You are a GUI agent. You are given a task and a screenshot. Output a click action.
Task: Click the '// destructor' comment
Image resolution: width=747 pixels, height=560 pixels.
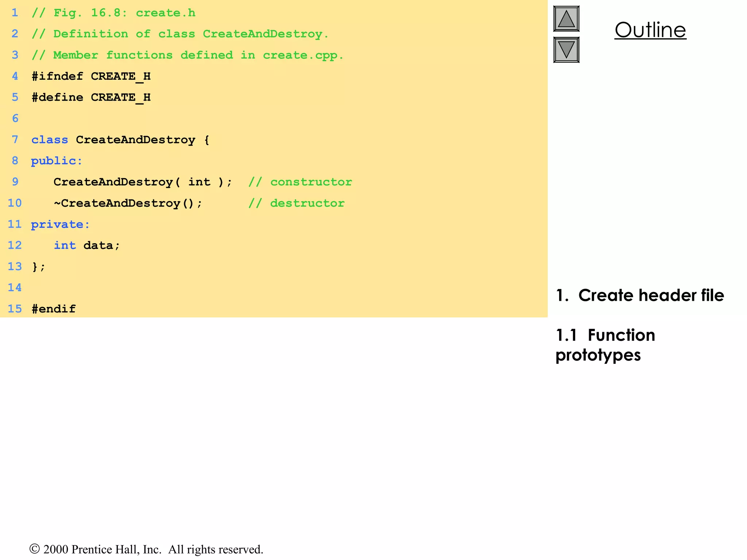point(296,203)
